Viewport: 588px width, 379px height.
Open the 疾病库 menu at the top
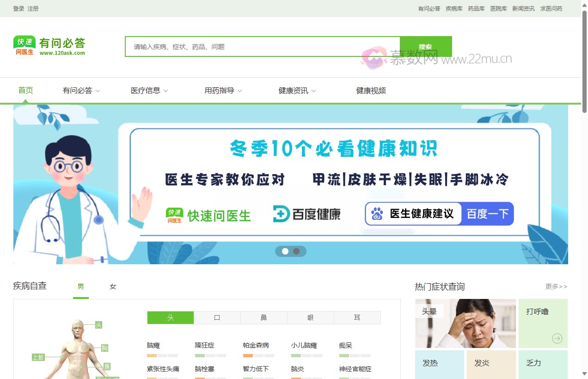coord(453,8)
